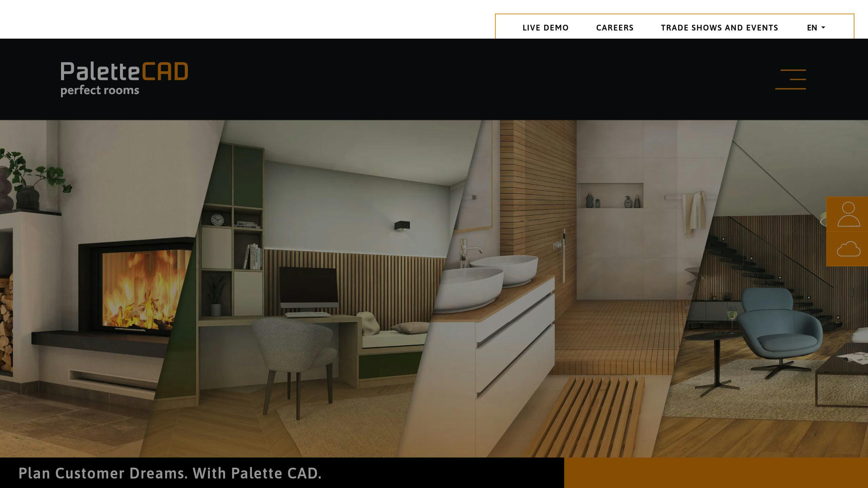The image size is (868, 488).
Task: Open Trade Shows and Events
Action: click(x=719, y=28)
